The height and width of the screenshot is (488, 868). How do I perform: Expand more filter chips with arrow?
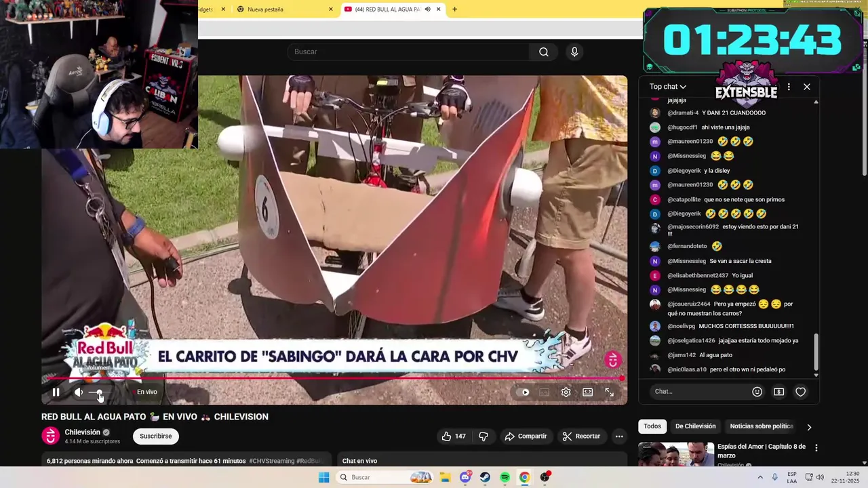click(809, 427)
